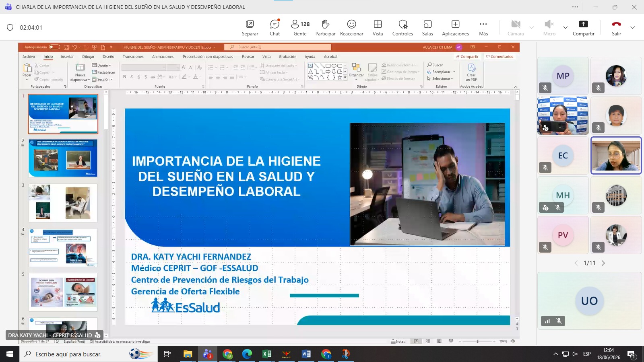Open the Transiciones ribbon tab
Image resolution: width=644 pixels, height=362 pixels.
(133, 57)
